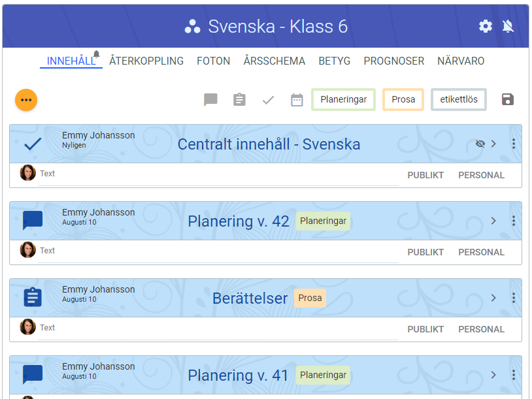Filter by checkmark icon in toolbar

268,100
